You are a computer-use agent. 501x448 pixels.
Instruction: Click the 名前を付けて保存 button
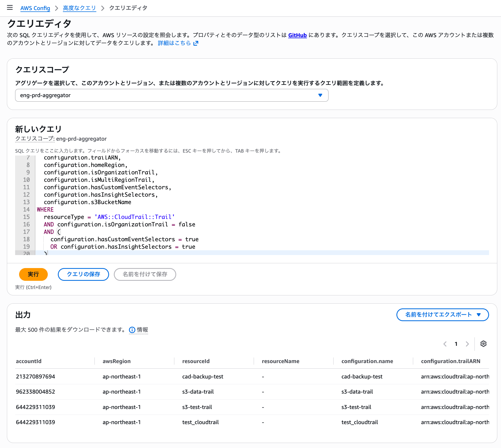pos(145,274)
